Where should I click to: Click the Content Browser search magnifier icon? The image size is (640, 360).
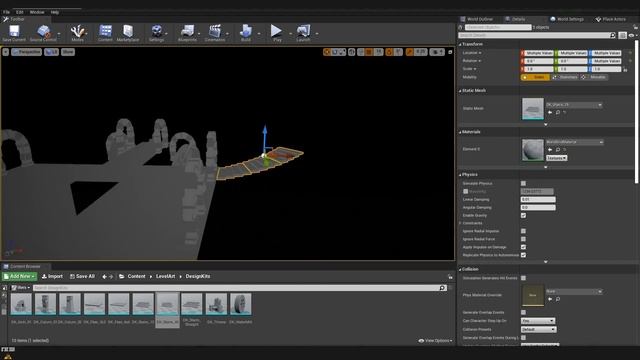442,288
